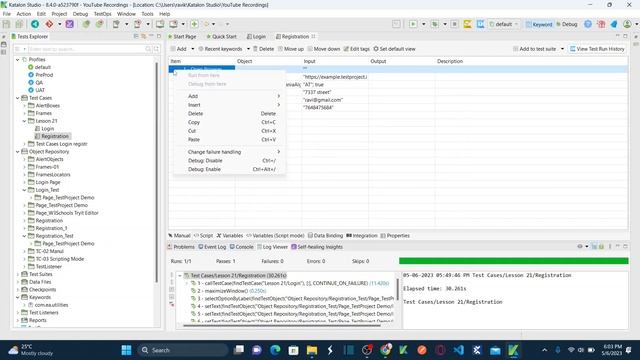Collapse the Object Repository node

[x=18, y=151]
